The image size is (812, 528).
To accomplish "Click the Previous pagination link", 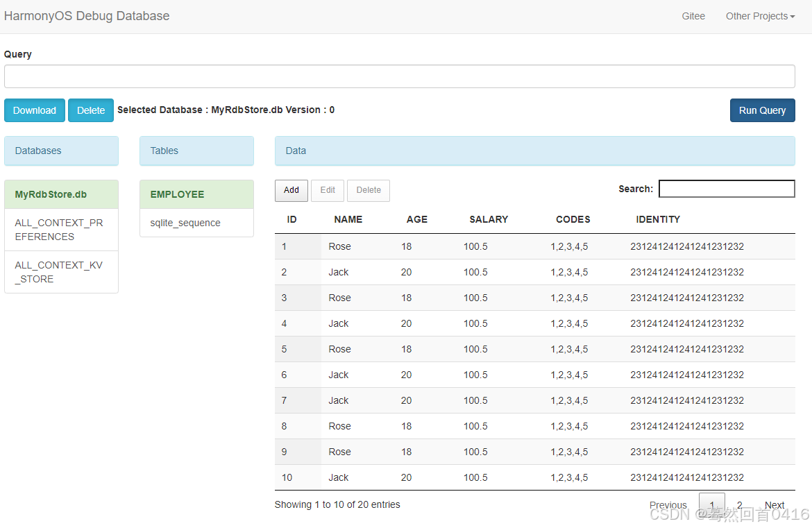I will 668,504.
